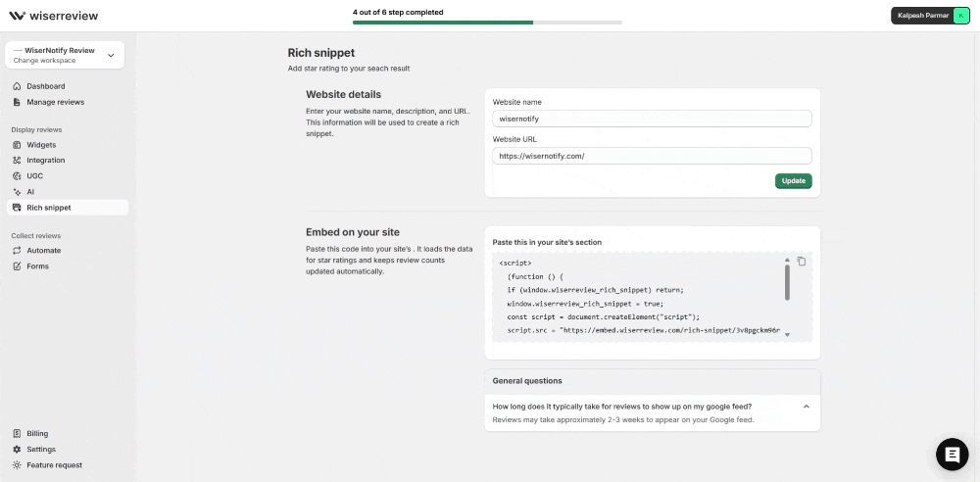Click the Automate icon in sidebar
980x482 pixels.
click(17, 251)
